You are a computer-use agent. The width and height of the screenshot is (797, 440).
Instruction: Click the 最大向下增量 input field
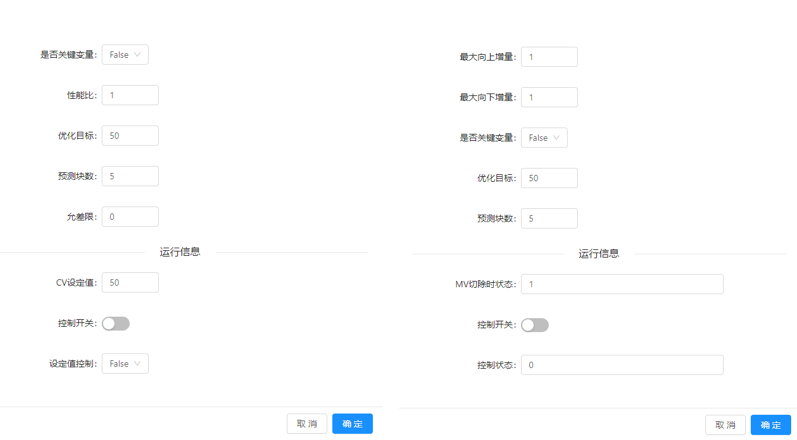[x=549, y=97]
